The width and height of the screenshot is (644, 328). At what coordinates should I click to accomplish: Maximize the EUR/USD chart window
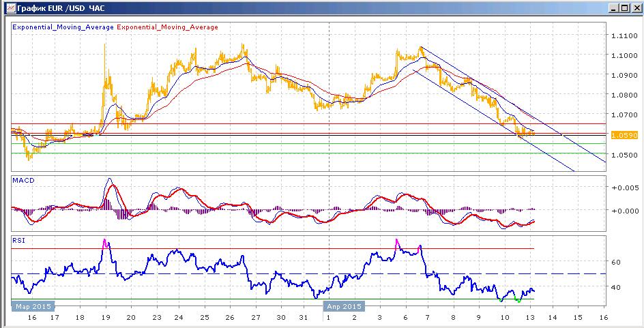(x=624, y=8)
